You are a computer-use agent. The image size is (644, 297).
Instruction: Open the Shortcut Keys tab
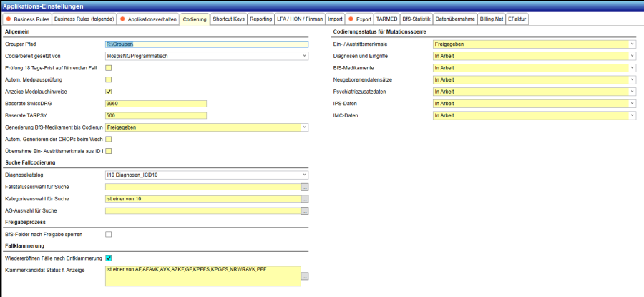[x=228, y=19]
